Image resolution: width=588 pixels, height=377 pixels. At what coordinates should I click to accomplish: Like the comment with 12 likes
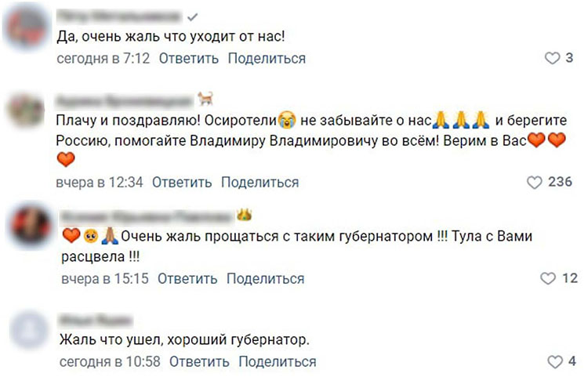coord(549,279)
